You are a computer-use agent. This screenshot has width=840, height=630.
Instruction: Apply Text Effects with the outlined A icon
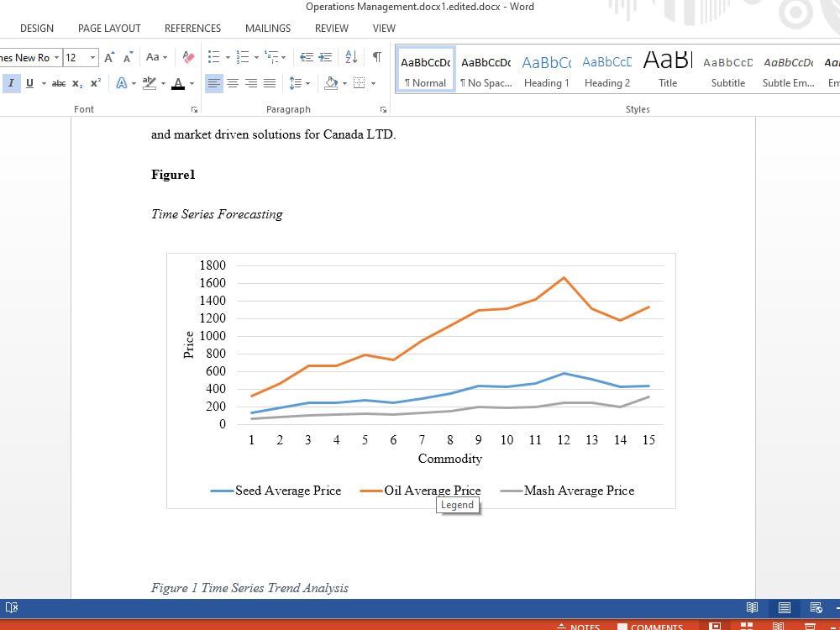[122, 83]
